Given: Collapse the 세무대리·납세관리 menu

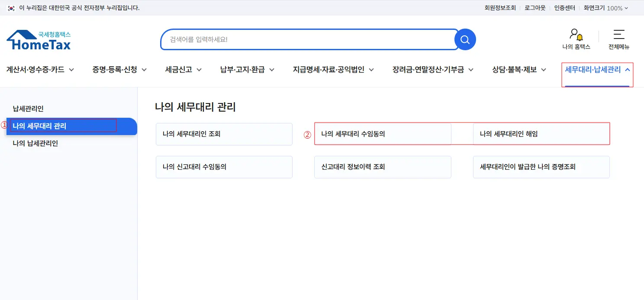Looking at the screenshot, I should coord(597,70).
